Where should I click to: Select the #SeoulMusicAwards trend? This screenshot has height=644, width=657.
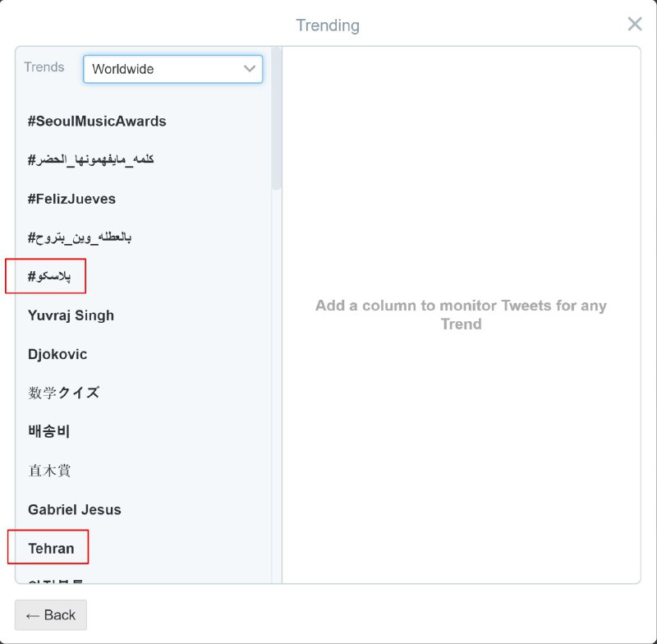(97, 122)
